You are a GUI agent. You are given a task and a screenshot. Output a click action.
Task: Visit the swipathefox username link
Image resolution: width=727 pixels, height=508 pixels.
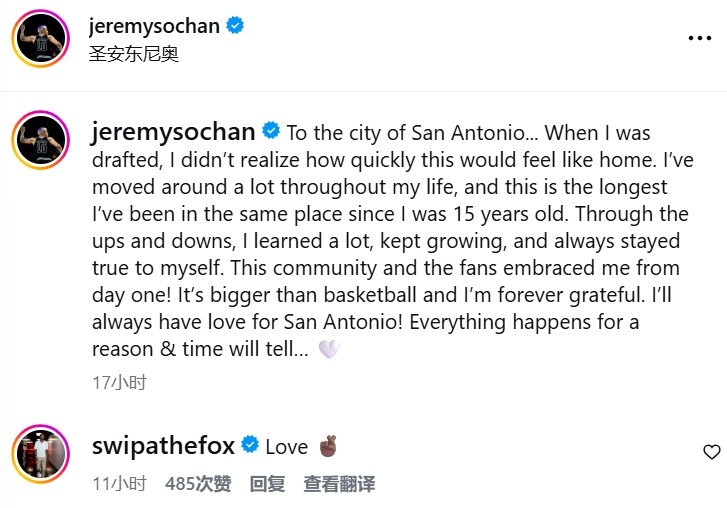tap(163, 445)
